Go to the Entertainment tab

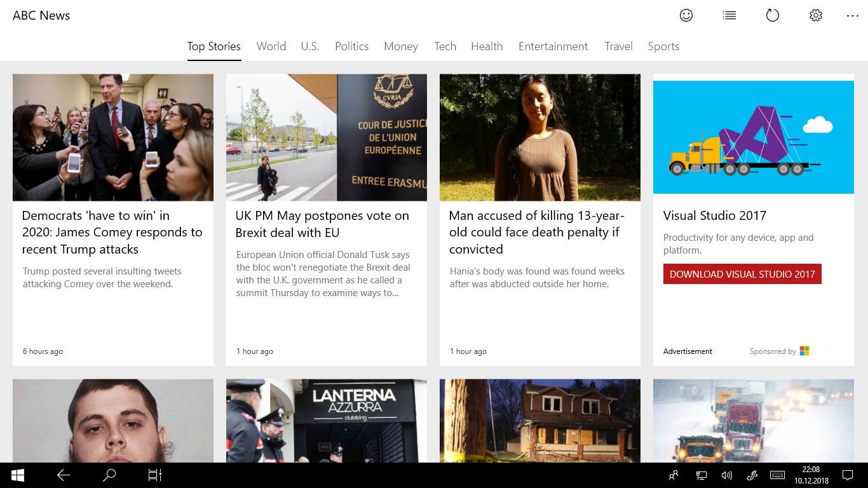(553, 46)
